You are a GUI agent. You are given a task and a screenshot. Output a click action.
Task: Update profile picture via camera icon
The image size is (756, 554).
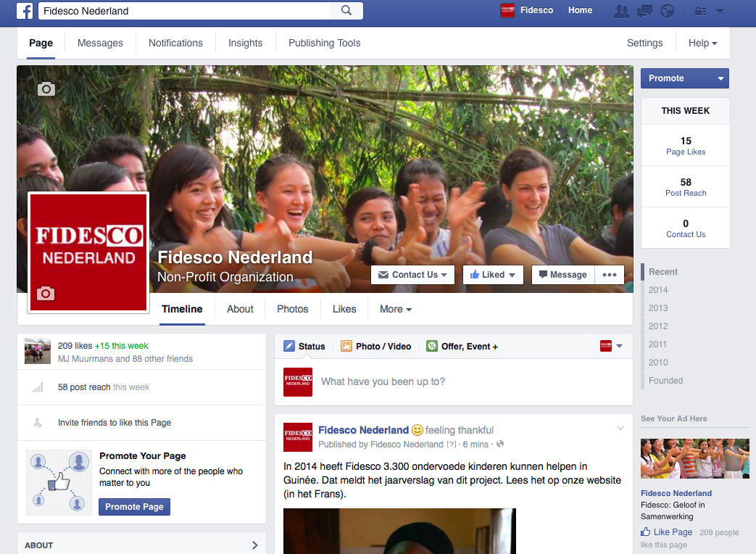[46, 293]
